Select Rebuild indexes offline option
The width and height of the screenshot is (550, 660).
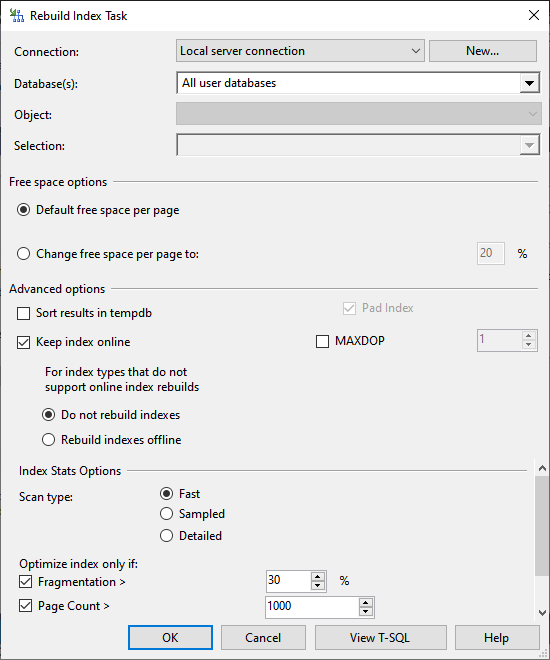click(48, 440)
